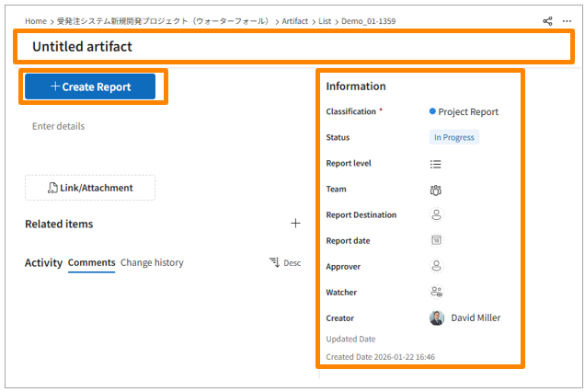
Task: Open the more options ellipsis menu
Action: (x=567, y=20)
